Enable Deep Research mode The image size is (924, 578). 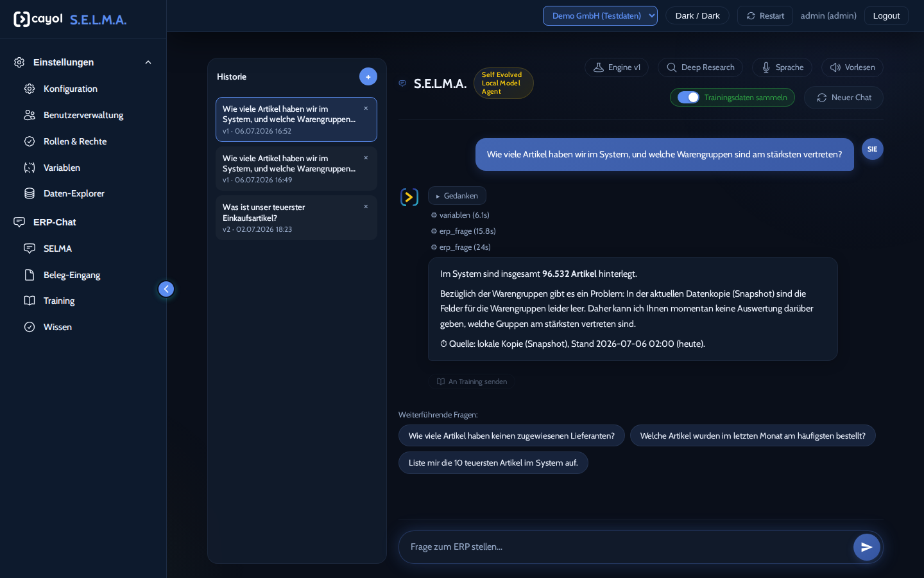point(700,67)
